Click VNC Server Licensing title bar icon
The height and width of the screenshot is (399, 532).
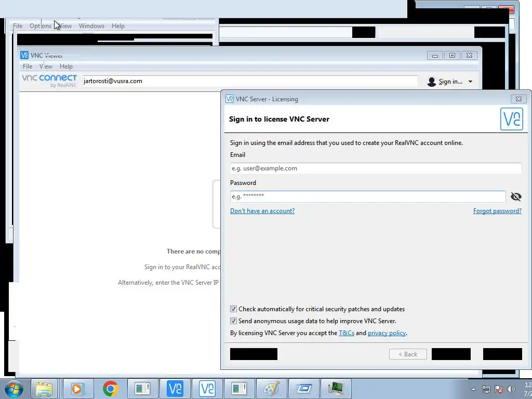pos(230,99)
